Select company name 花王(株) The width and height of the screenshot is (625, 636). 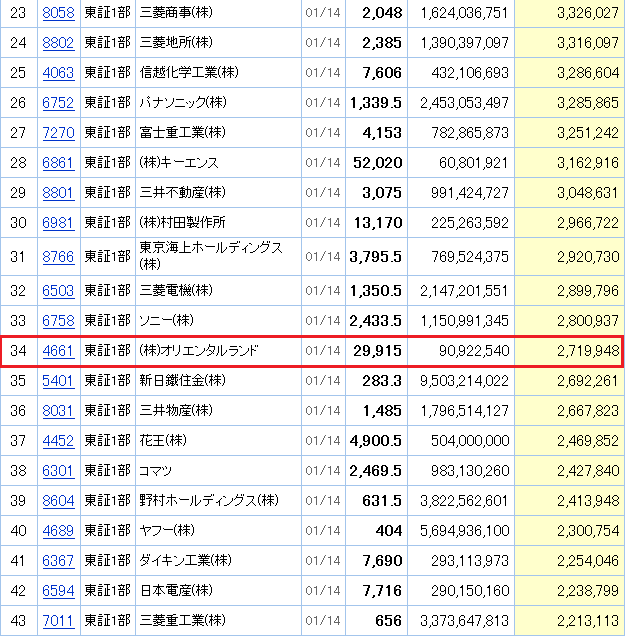(x=163, y=440)
